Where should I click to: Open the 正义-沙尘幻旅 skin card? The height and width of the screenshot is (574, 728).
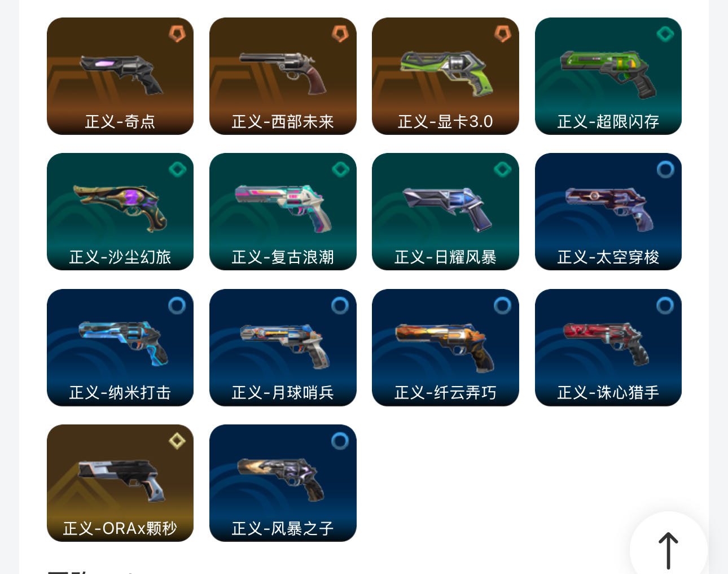120,212
